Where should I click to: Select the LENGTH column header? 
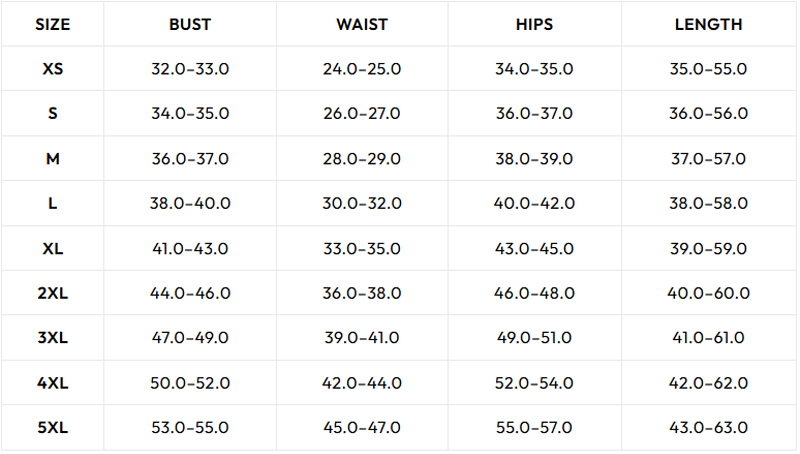pos(708,24)
